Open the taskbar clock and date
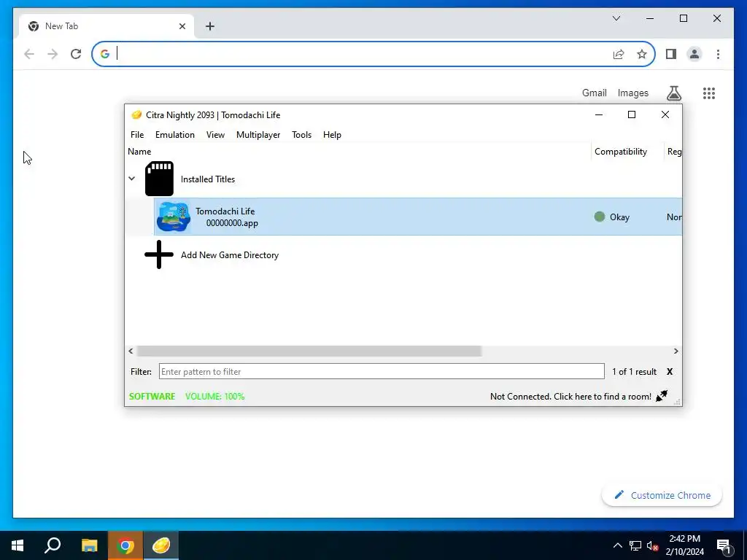747x560 pixels. coord(684,545)
